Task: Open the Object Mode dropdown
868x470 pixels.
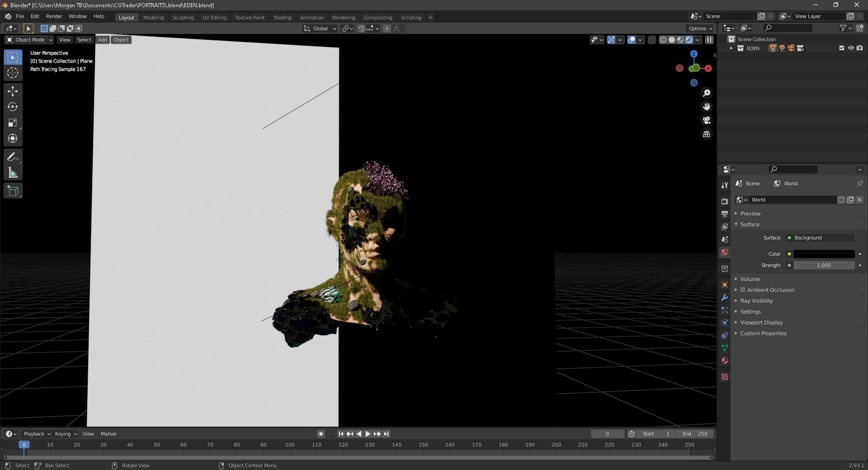Action: pyautogui.click(x=29, y=40)
